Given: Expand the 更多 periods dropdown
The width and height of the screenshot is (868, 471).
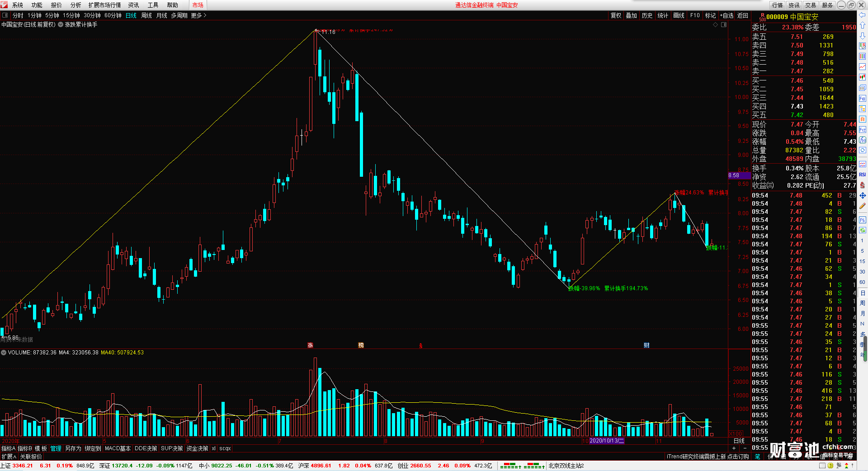Looking at the screenshot, I should pos(199,15).
